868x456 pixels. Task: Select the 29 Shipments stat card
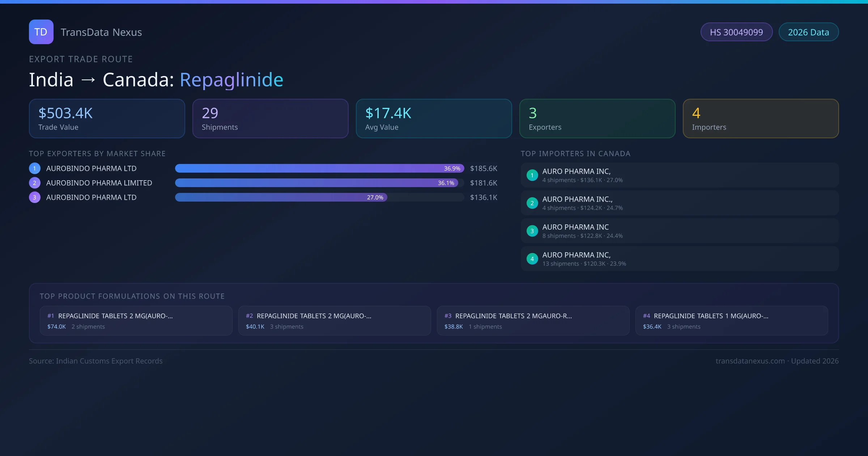tap(270, 119)
